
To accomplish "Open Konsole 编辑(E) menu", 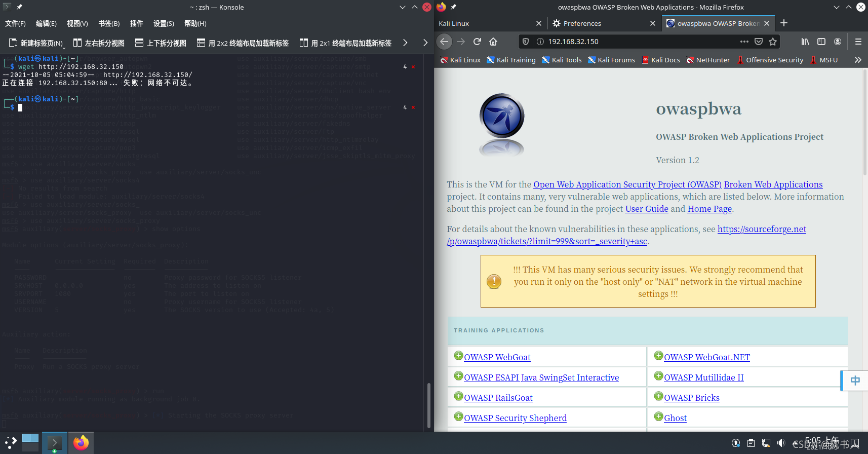I will tap(46, 23).
